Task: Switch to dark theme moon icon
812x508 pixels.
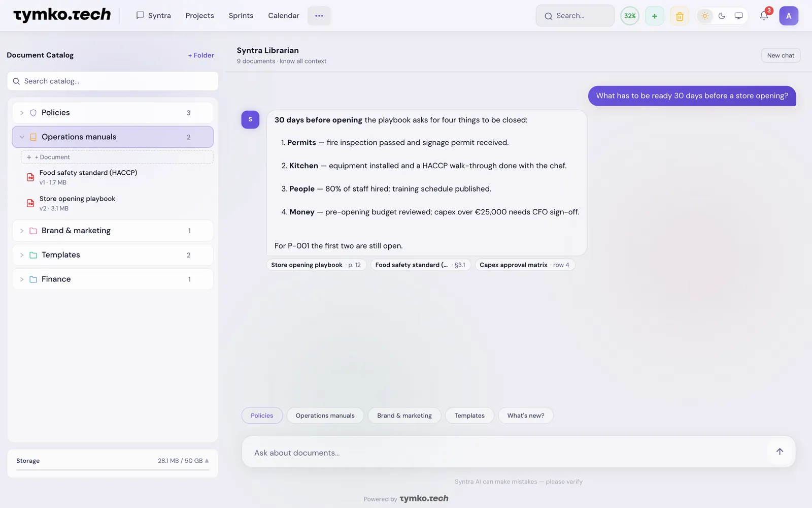Action: coord(722,16)
